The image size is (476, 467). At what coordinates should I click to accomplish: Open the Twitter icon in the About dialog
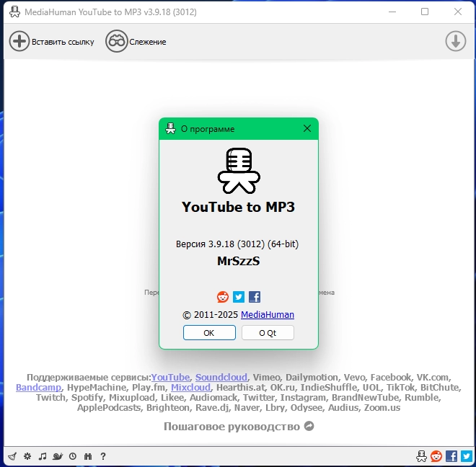pos(239,297)
